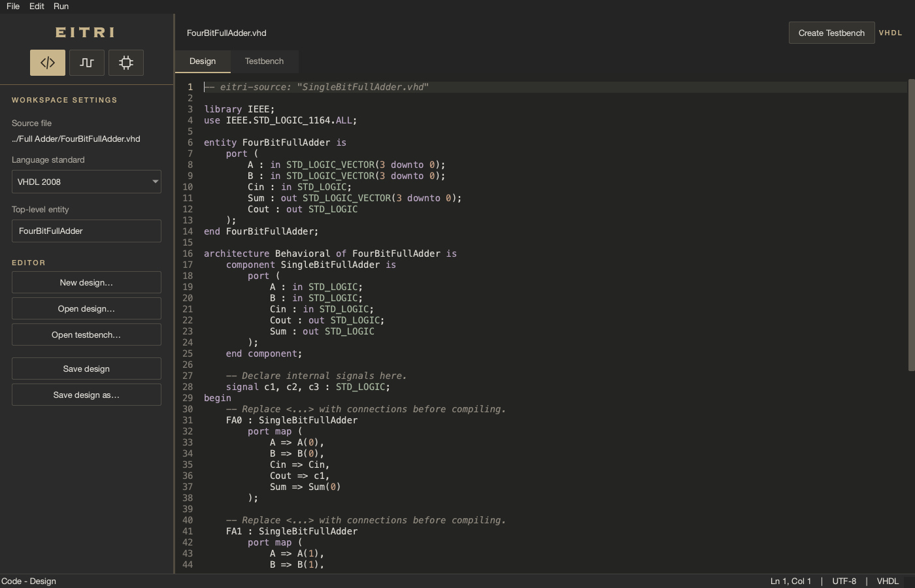This screenshot has height=588, width=915.
Task: Click the 'end component;' code line
Action: tap(264, 353)
